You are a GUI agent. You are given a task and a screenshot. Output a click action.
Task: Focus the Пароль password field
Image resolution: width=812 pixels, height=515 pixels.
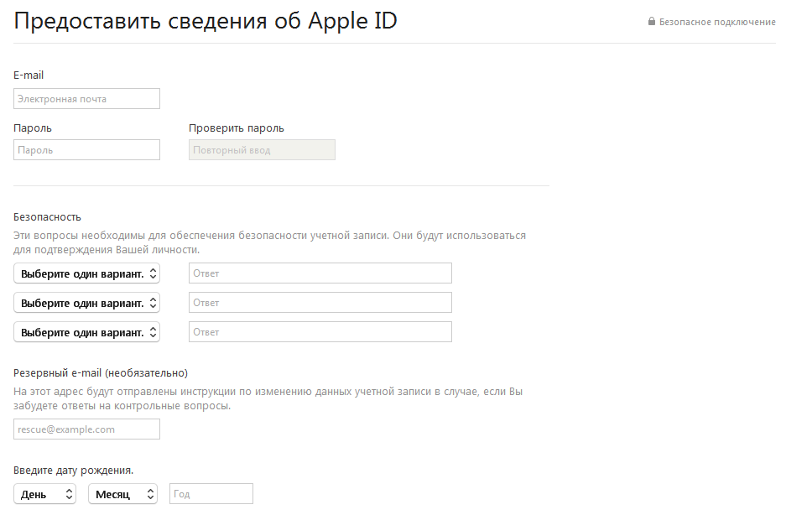pyautogui.click(x=86, y=150)
